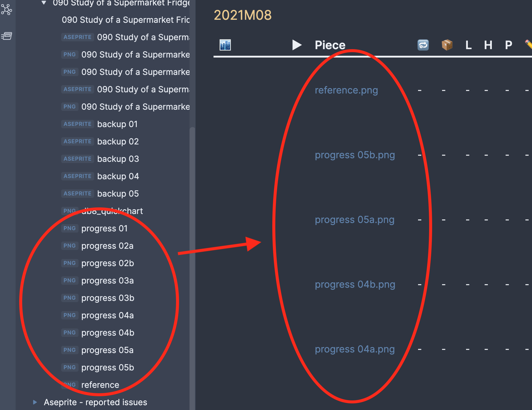Click the bar chart column header icon
532x410 pixels.
pyautogui.click(x=225, y=45)
